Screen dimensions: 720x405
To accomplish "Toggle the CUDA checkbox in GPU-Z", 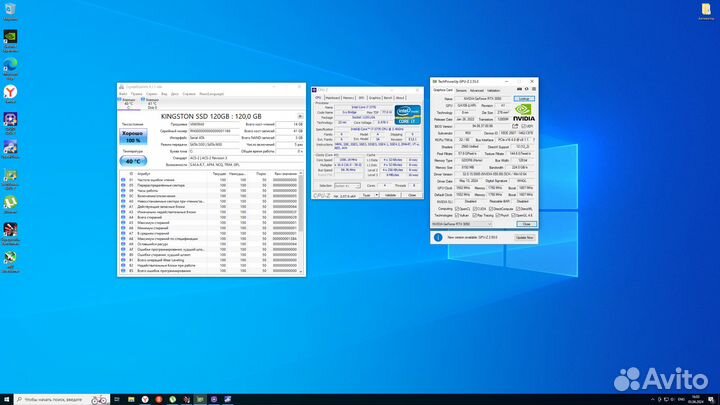I will (x=475, y=208).
